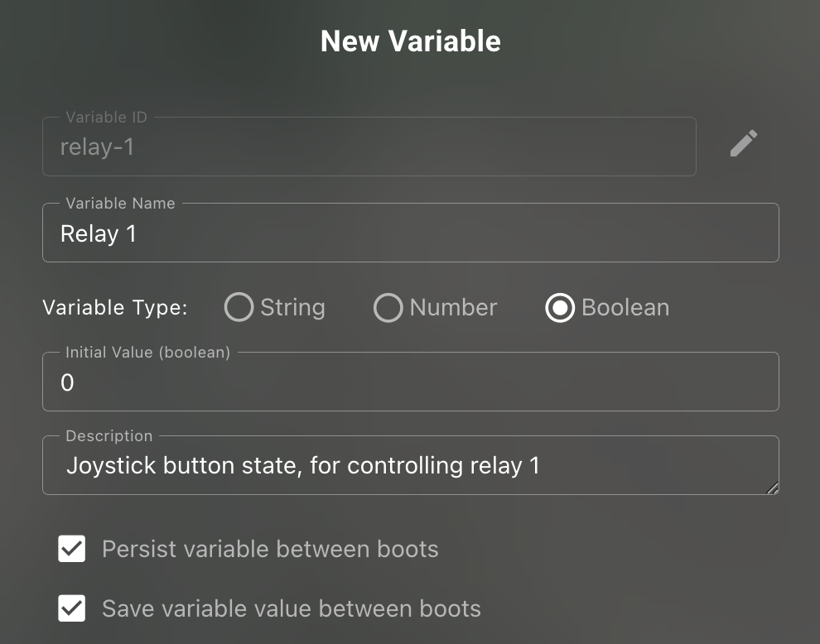Click the "Number" option label text
The width and height of the screenshot is (820, 644).
click(x=453, y=308)
